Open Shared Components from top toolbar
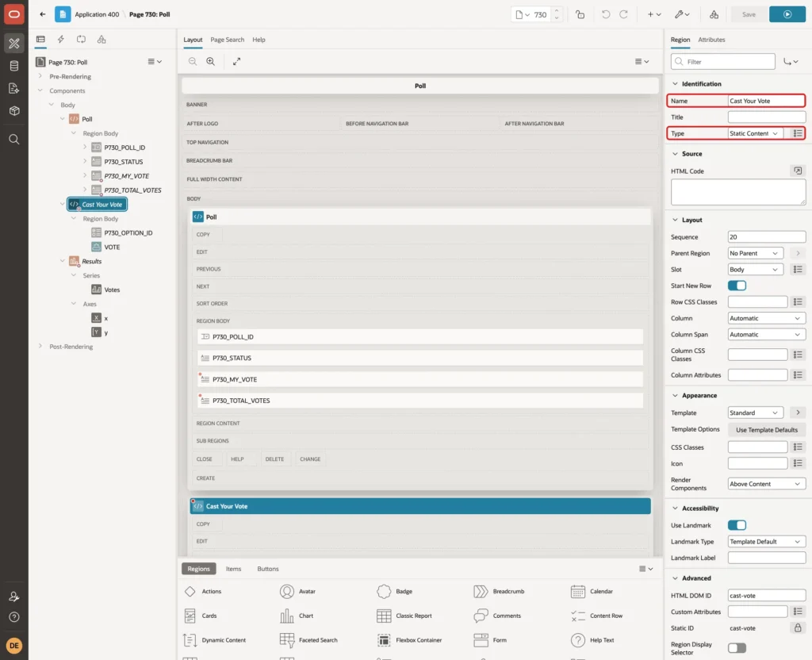The image size is (812, 660). pyautogui.click(x=714, y=14)
